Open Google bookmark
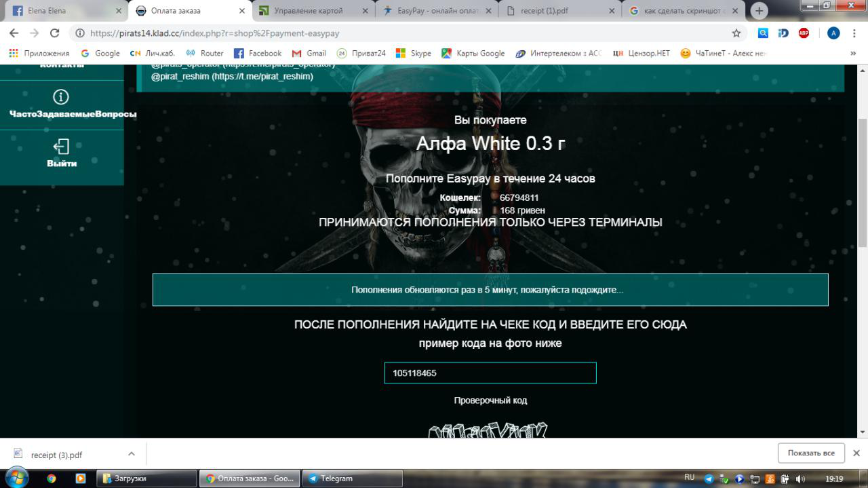 (100, 53)
